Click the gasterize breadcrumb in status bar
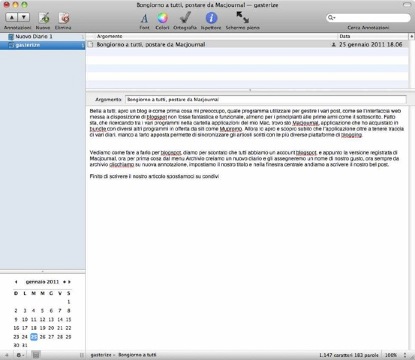This screenshot has height=360, width=415. (x=101, y=355)
